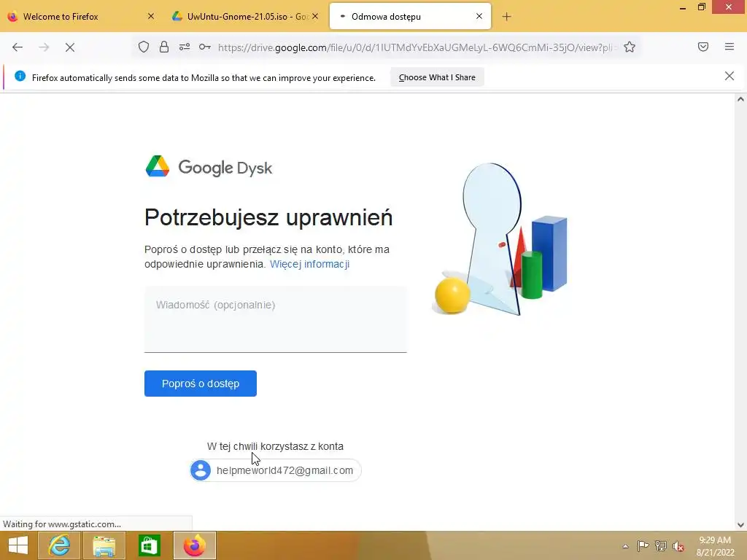
Task: Open site permissions icon in address bar
Action: pyautogui.click(x=185, y=47)
